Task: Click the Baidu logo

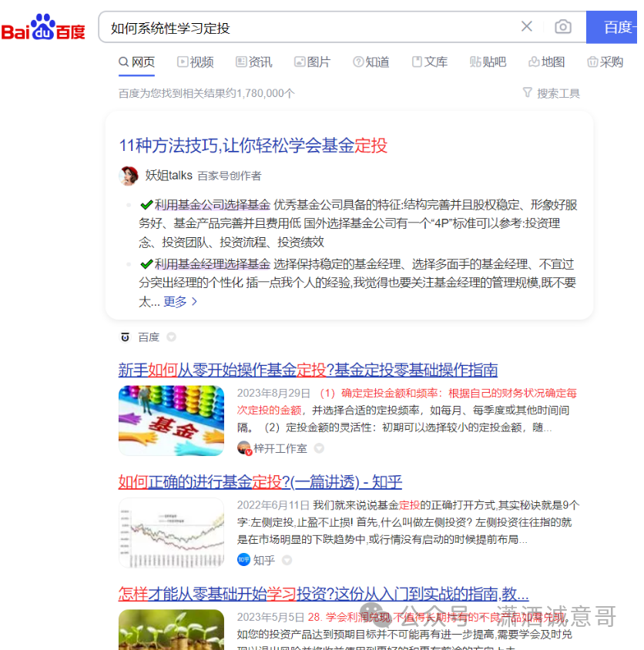Action: (43, 28)
